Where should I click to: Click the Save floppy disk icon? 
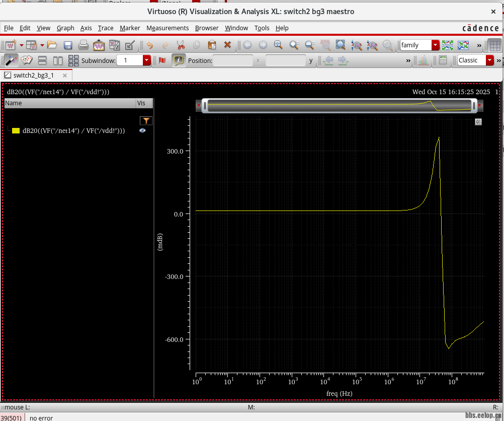pyautogui.click(x=68, y=45)
